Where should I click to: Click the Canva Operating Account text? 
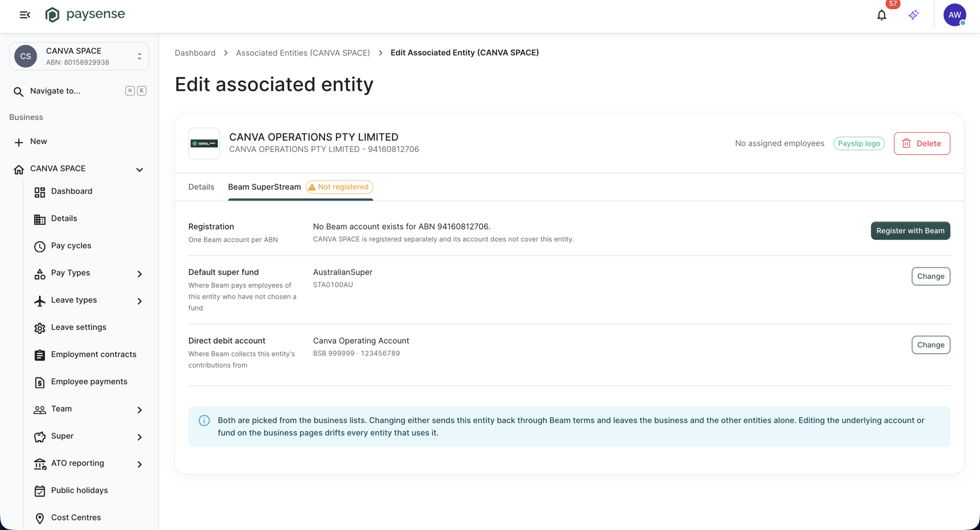[361, 341]
